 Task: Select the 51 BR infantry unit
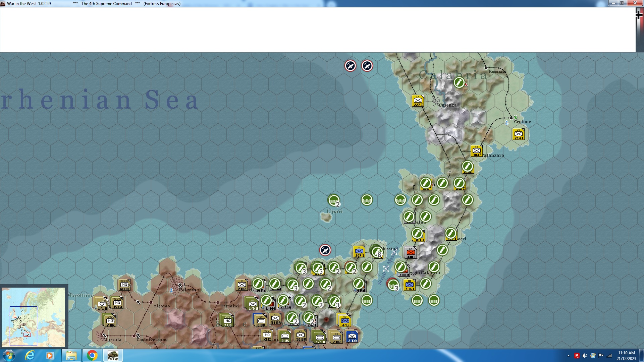tap(275, 318)
